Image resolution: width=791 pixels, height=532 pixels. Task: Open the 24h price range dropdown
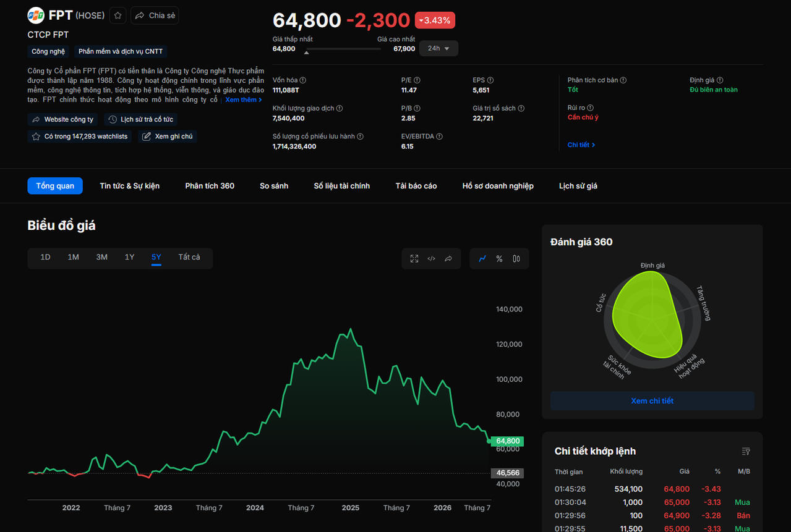point(438,48)
